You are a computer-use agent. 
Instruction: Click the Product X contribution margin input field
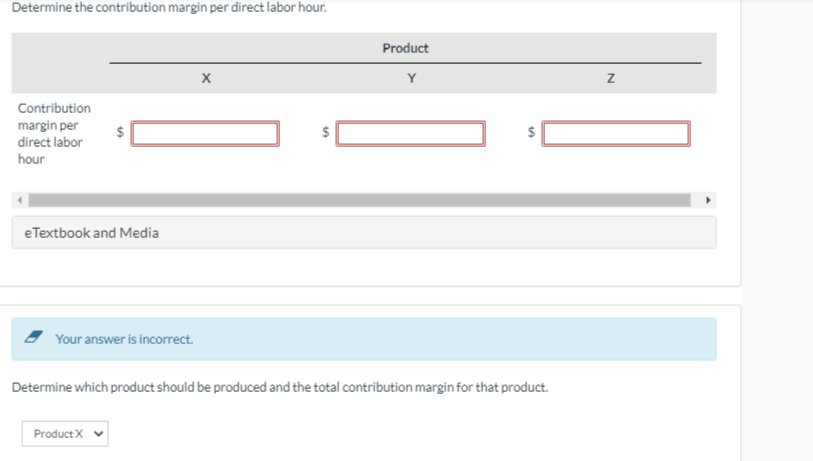click(205, 134)
